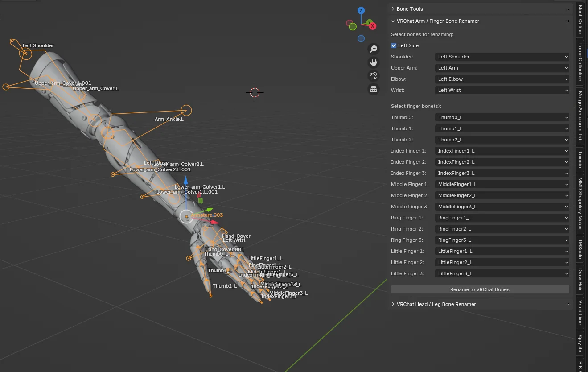The width and height of the screenshot is (588, 372).
Task: Toggle the camera view icon
Action: pyautogui.click(x=374, y=76)
